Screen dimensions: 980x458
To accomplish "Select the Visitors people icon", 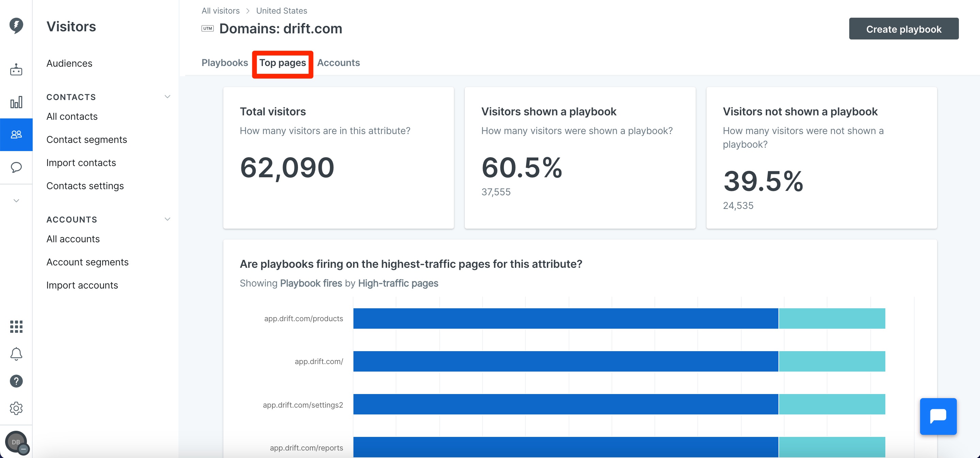I will [x=16, y=134].
